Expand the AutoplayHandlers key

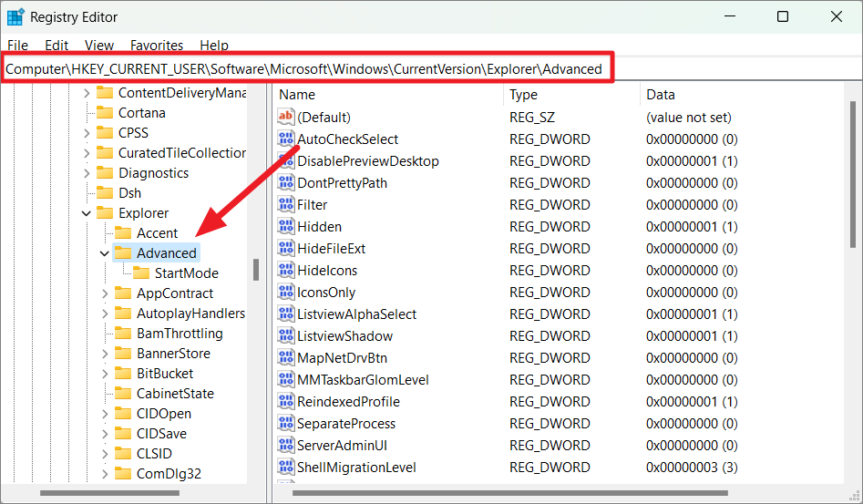coord(105,314)
